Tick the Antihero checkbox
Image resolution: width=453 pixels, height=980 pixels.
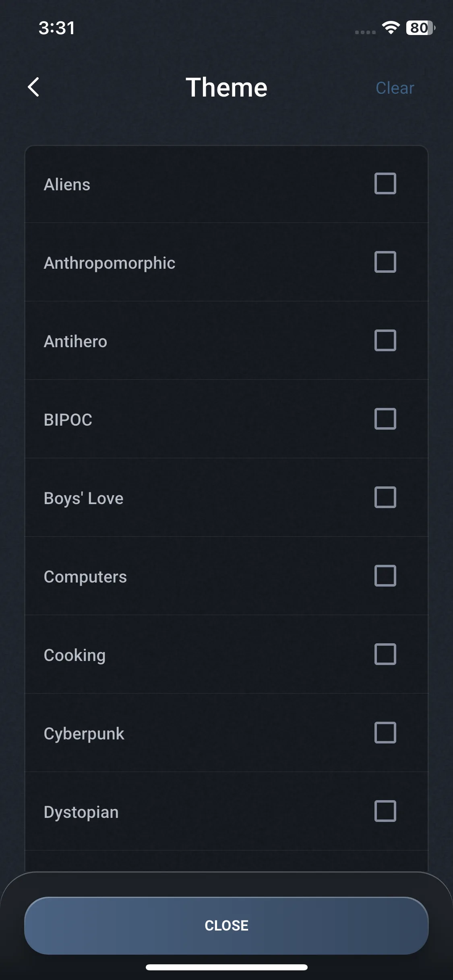pyautogui.click(x=385, y=340)
